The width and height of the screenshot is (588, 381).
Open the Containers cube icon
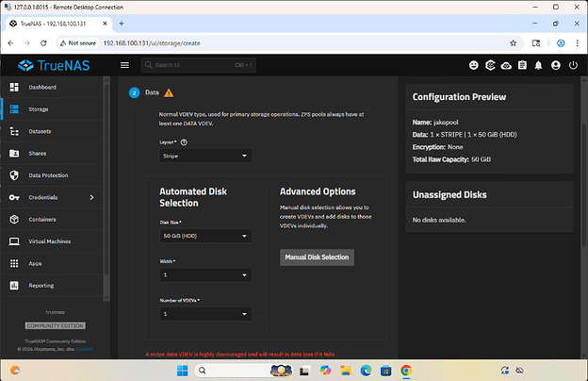point(14,219)
